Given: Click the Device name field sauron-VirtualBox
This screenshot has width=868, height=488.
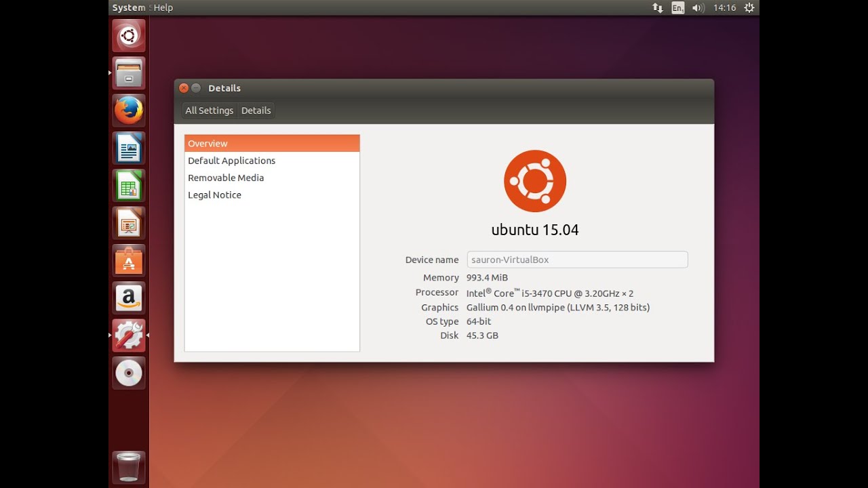Looking at the screenshot, I should click(578, 260).
